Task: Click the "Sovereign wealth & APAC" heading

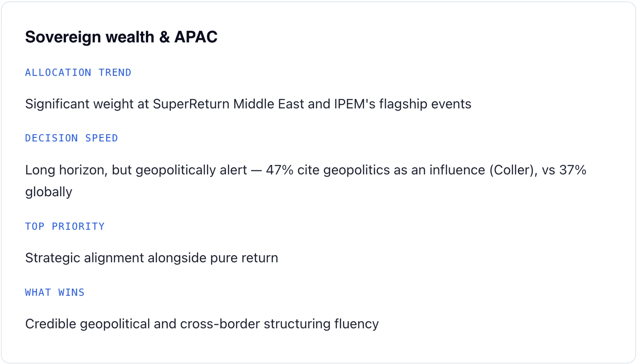Action: (x=121, y=37)
